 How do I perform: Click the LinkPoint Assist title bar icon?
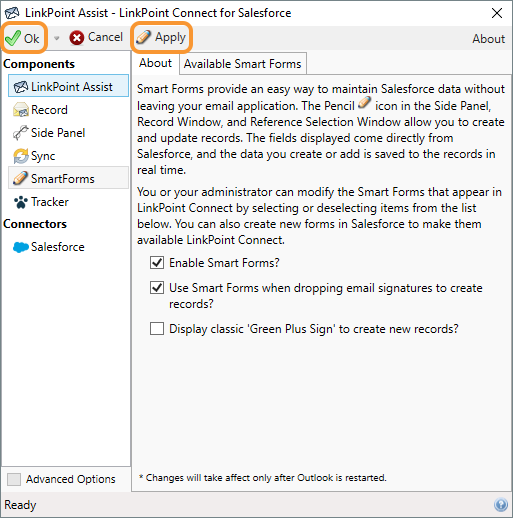12,13
